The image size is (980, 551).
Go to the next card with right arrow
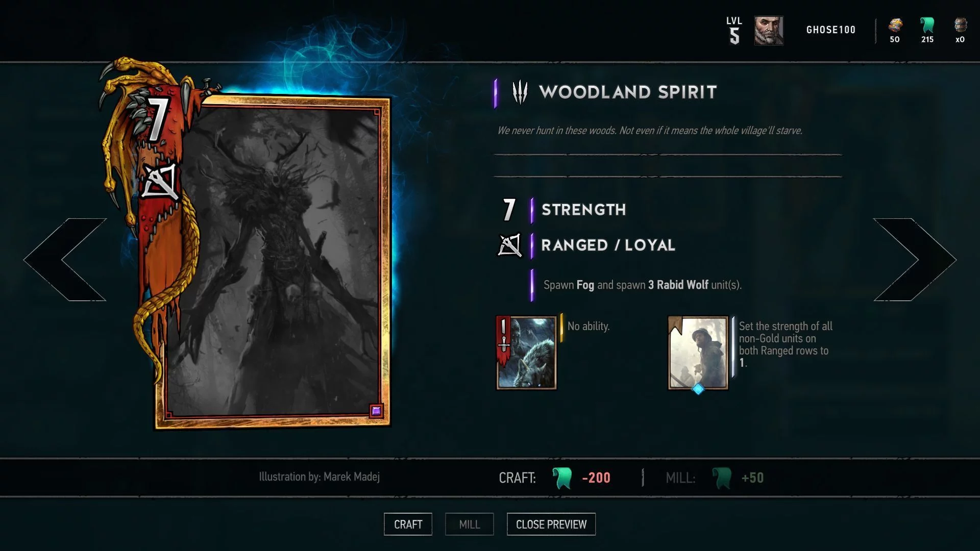pyautogui.click(x=915, y=260)
